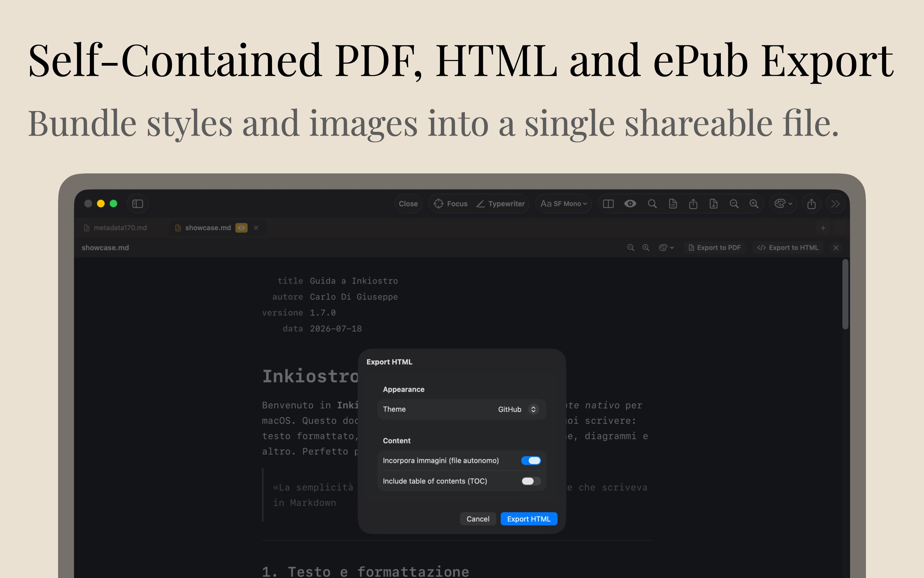Toggle the preview eye icon in main toolbar
The height and width of the screenshot is (578, 924).
tap(630, 204)
